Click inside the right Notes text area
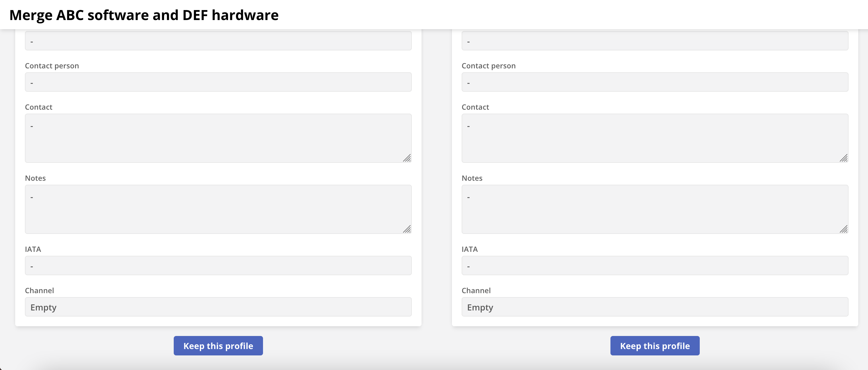Screen dimensions: 868x370 click(x=654, y=209)
